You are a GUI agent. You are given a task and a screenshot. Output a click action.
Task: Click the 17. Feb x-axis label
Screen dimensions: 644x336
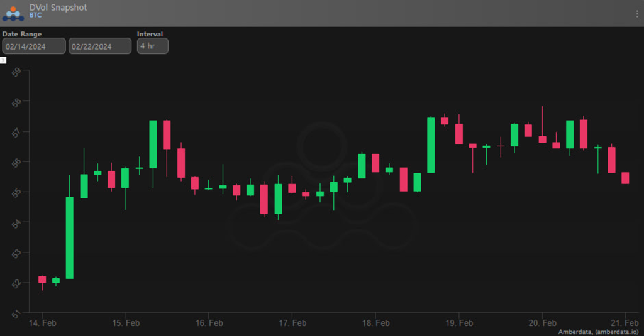(292, 323)
